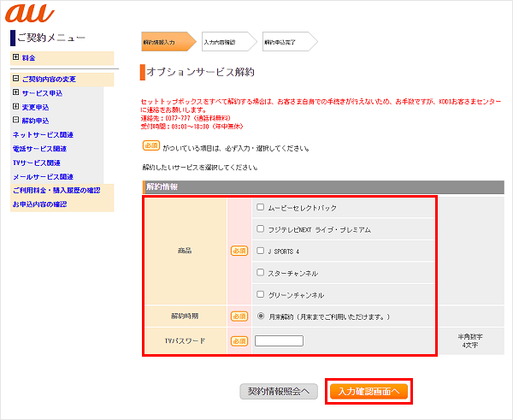
Task: Expand the サービス申込 tree item
Action: coord(15,93)
